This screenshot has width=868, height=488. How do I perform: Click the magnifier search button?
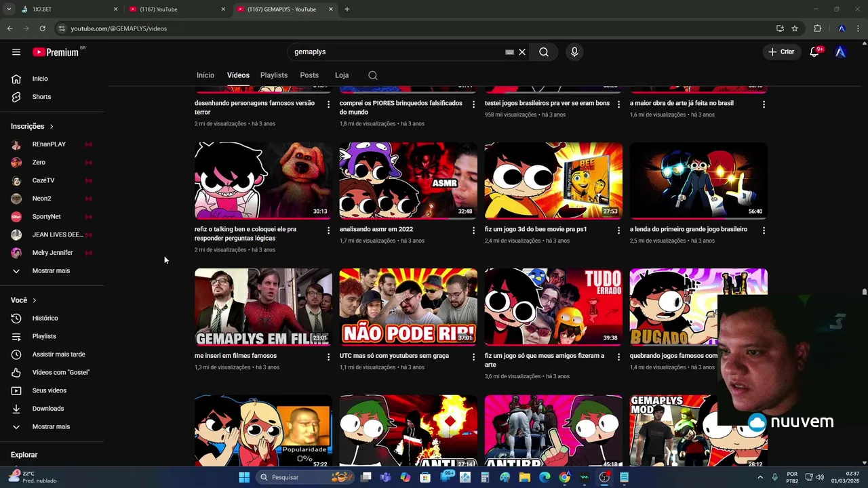pos(544,52)
